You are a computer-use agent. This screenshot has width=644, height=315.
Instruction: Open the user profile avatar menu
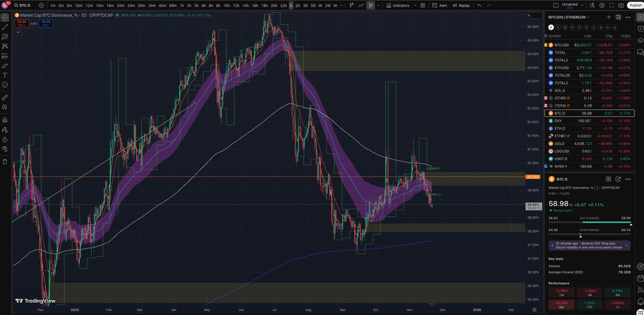4,5
